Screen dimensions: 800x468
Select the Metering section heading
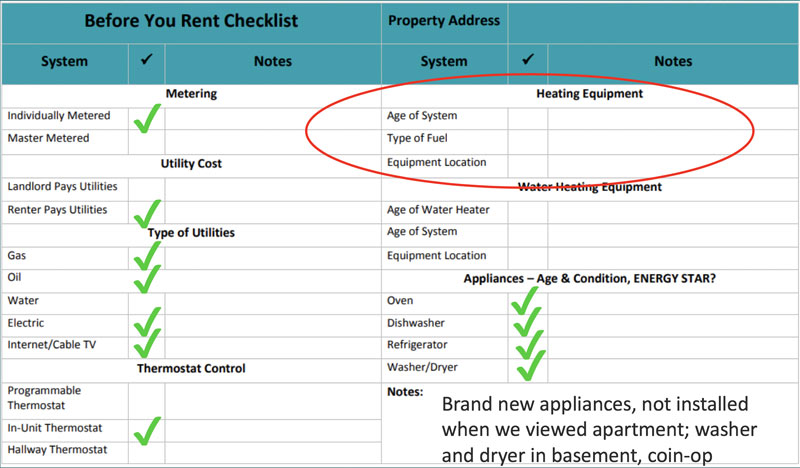click(x=191, y=94)
